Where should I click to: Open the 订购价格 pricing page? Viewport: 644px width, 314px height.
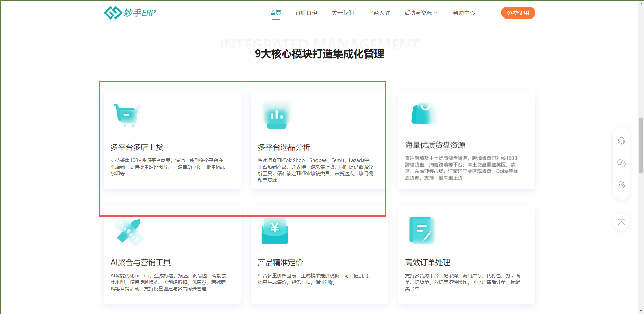306,13
